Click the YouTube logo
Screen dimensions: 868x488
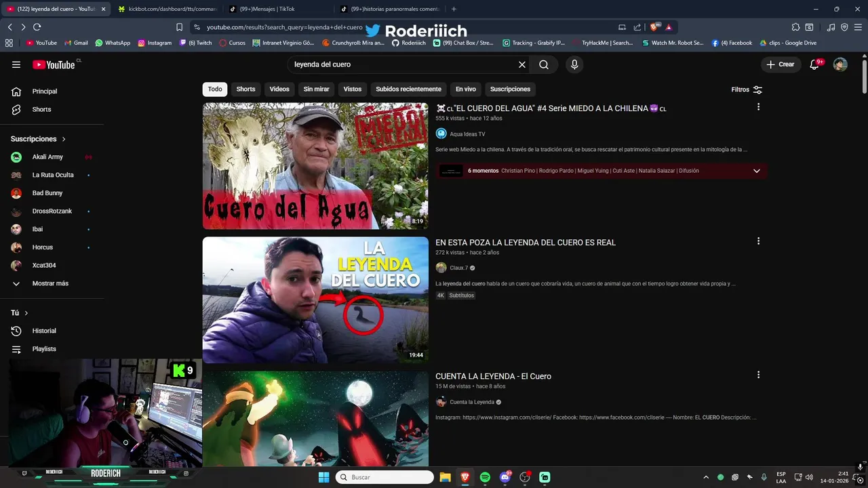pos(54,64)
